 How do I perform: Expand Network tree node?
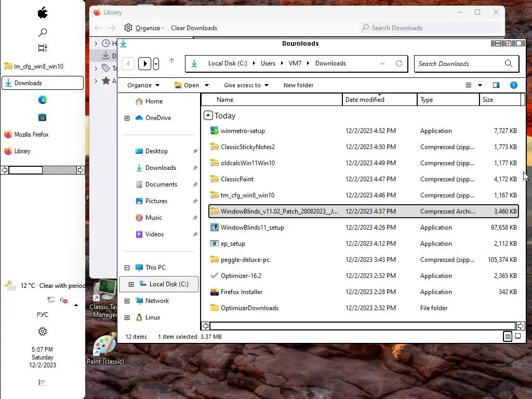pos(127,301)
